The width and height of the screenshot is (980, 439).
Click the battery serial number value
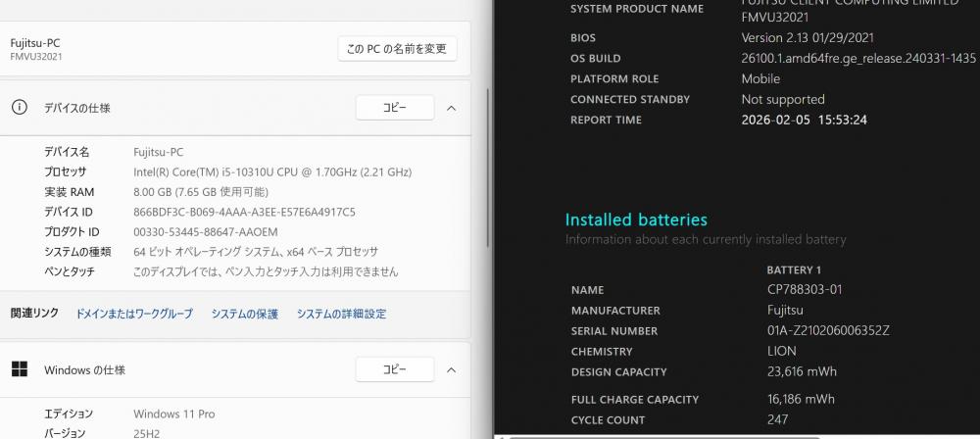828,331
